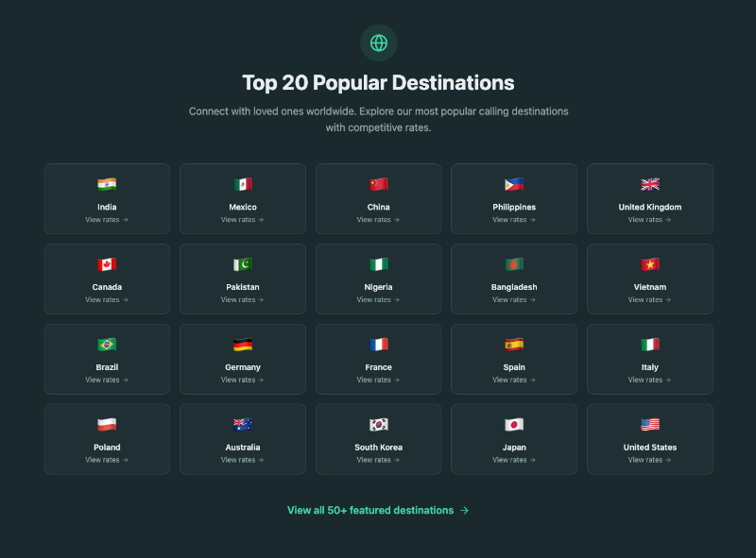This screenshot has width=756, height=558.
Task: Open View rates link under Pakistan
Action: pos(243,300)
